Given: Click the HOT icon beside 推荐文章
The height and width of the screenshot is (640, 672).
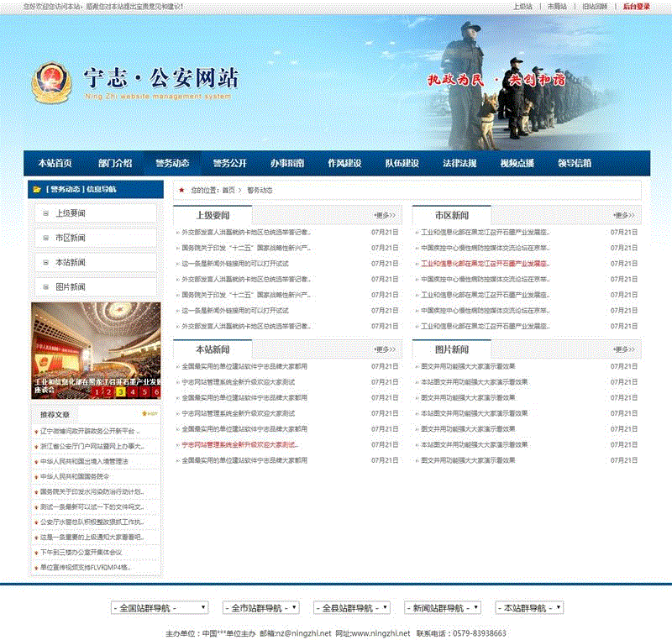Looking at the screenshot, I should click(x=150, y=414).
